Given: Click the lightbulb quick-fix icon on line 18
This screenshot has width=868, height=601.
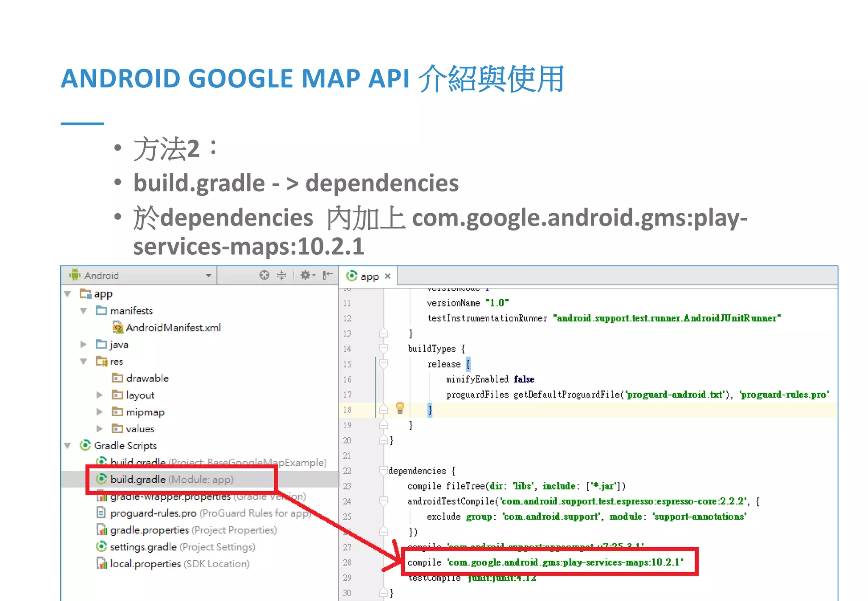Looking at the screenshot, I should tap(400, 408).
